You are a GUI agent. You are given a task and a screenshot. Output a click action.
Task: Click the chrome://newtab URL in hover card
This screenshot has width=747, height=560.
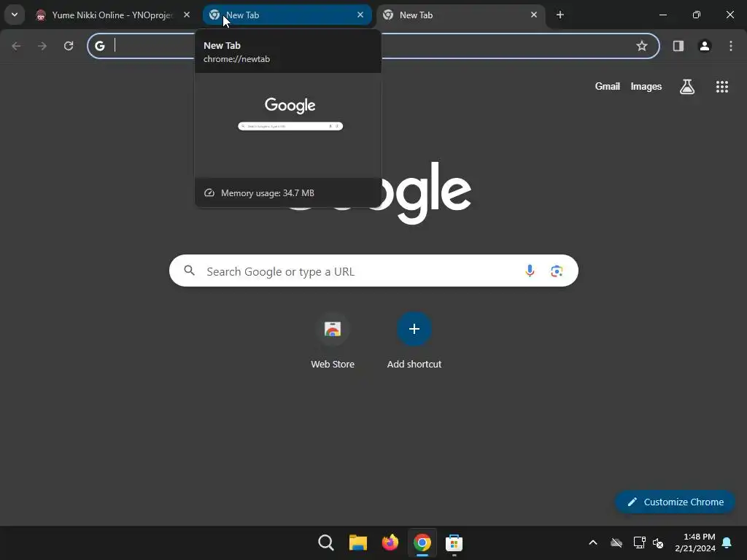click(237, 59)
